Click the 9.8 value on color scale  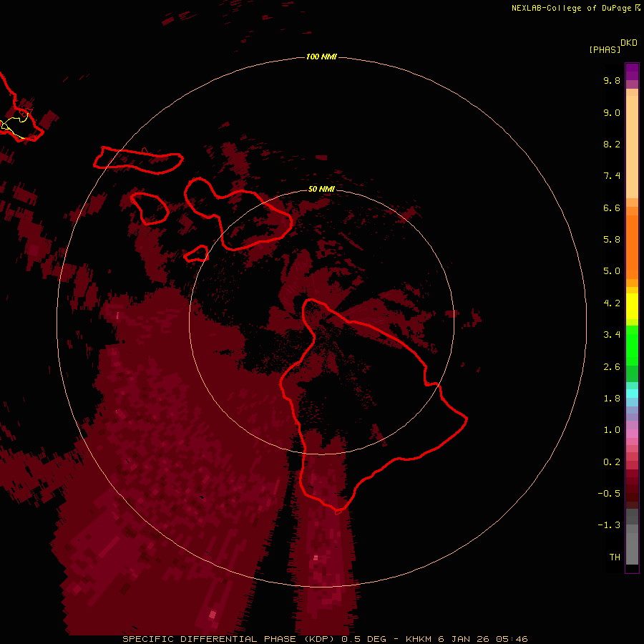pyautogui.click(x=612, y=80)
